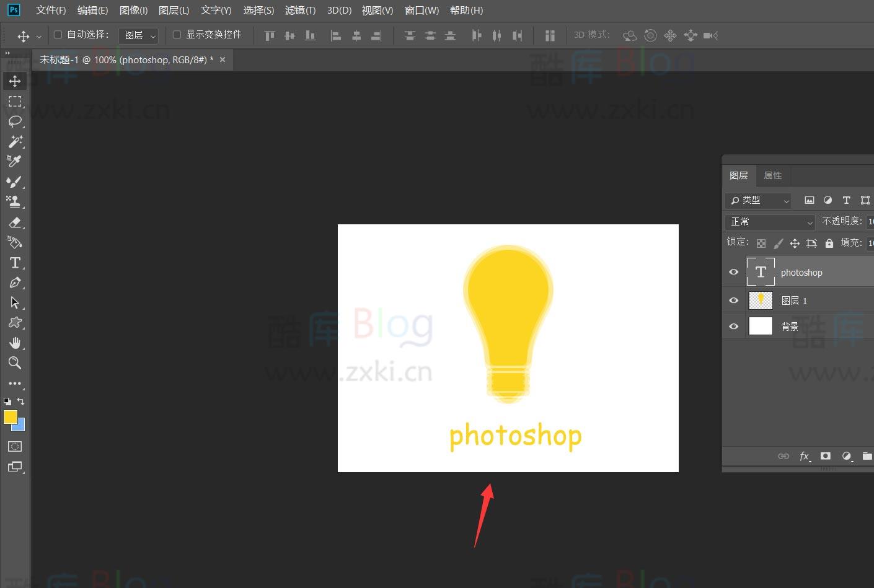This screenshot has height=588, width=874.
Task: Toggle visibility of 背景 layer
Action: 734,326
